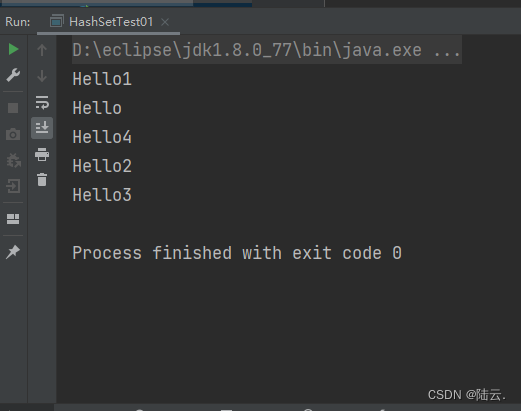Click the Exit door-arrow icon
The height and width of the screenshot is (411, 521).
[x=13, y=186]
